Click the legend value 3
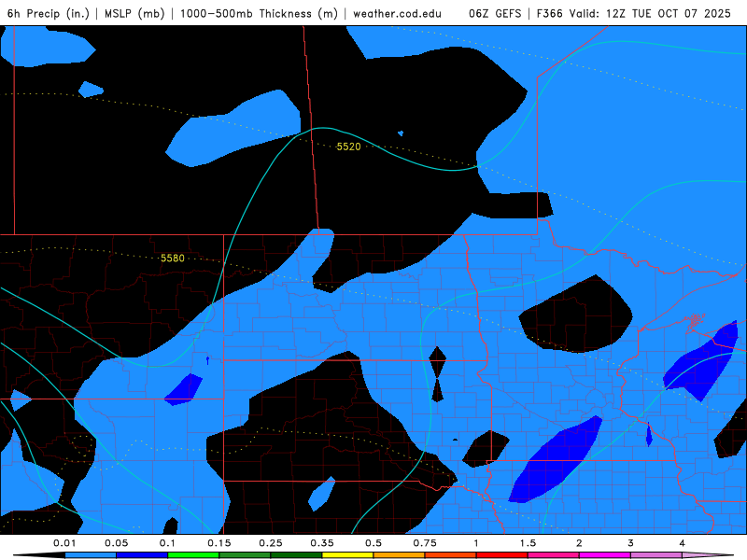This screenshot has height=560, width=747. pos(631,543)
